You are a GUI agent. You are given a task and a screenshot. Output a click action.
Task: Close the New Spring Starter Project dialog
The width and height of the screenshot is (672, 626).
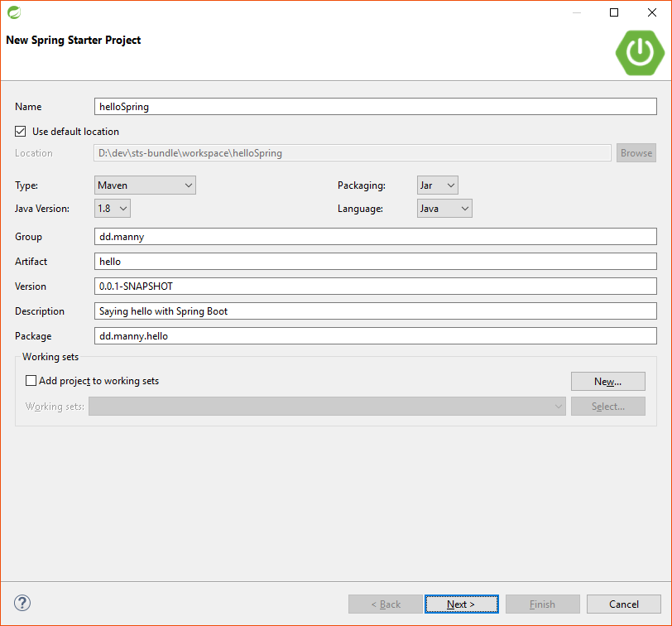point(652,12)
